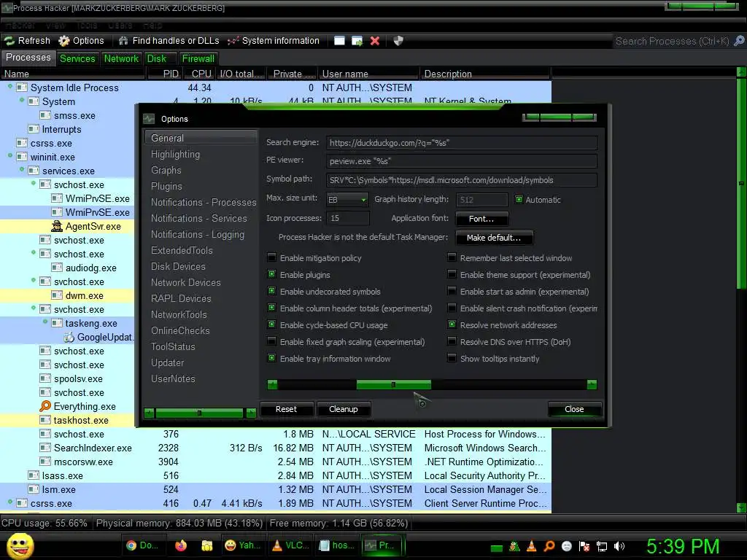Switch to hosts notepad taskbar item

(336, 545)
